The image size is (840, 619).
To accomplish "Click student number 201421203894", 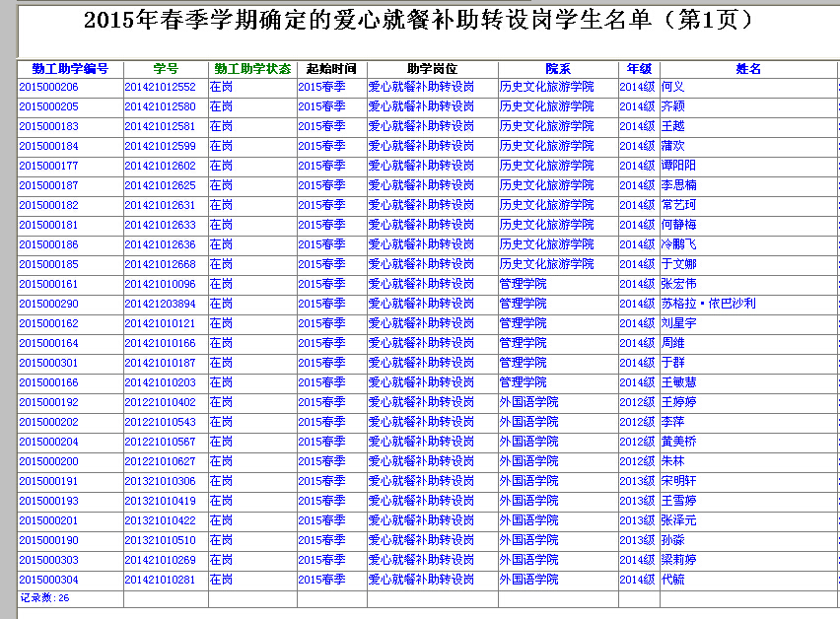I will 160,304.
